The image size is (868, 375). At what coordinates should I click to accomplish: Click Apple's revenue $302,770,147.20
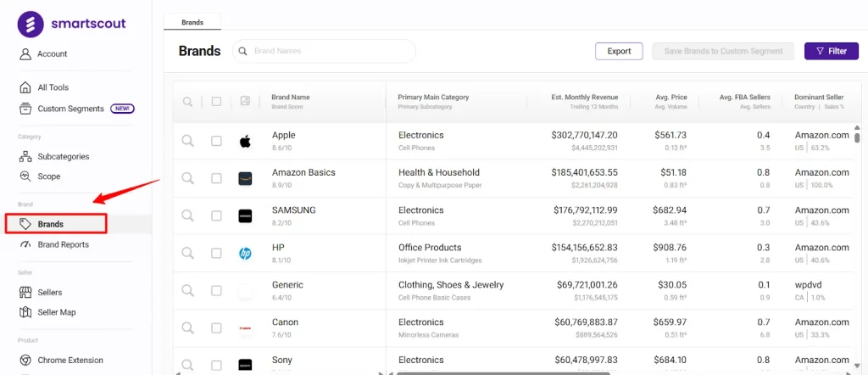click(x=584, y=135)
